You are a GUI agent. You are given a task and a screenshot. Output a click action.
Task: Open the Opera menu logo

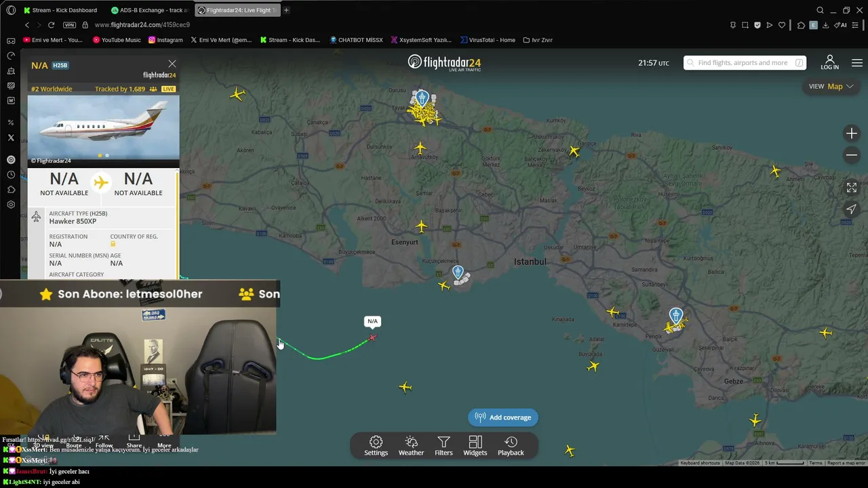(11, 10)
